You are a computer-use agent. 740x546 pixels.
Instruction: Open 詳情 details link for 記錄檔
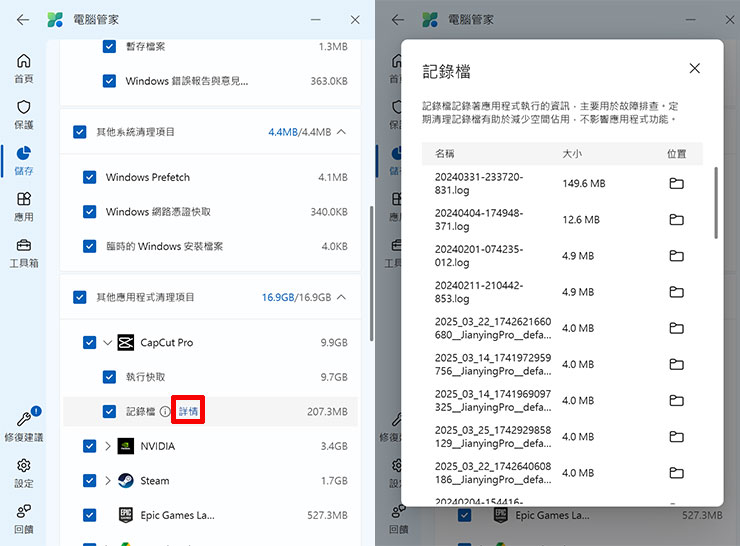[x=188, y=412]
